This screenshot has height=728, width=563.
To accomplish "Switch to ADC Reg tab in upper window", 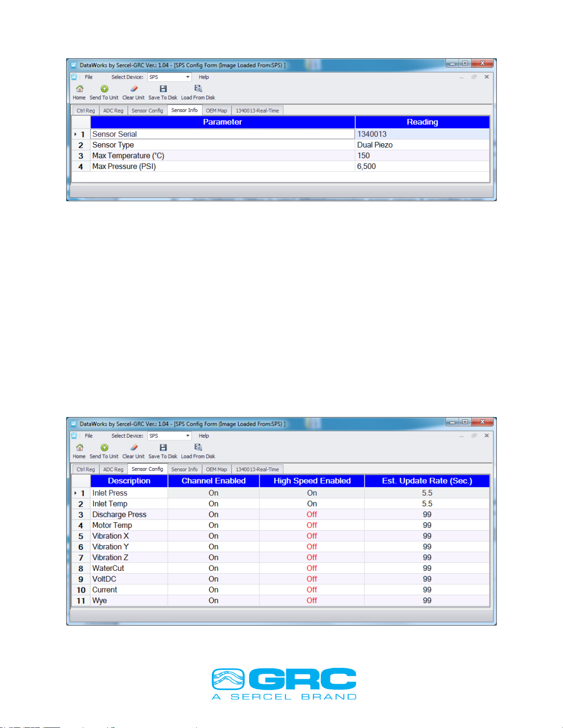I will 113,111.
